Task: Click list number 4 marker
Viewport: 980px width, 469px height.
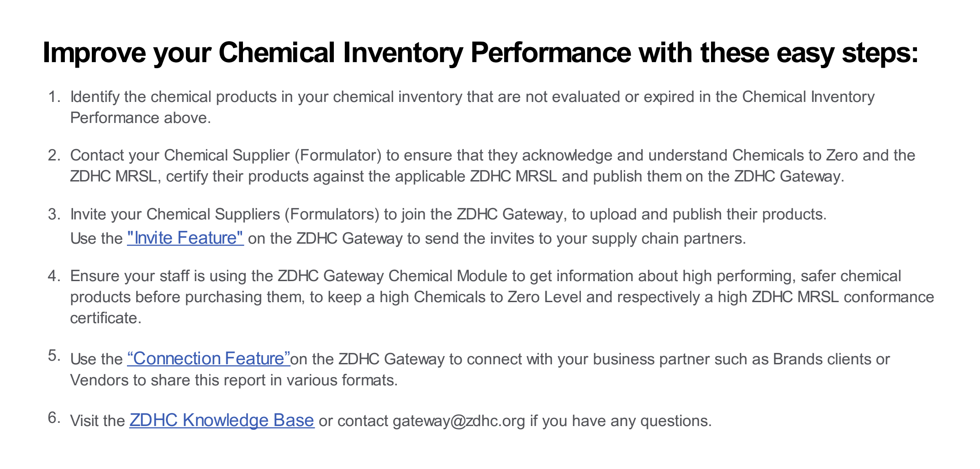Action: (x=54, y=276)
